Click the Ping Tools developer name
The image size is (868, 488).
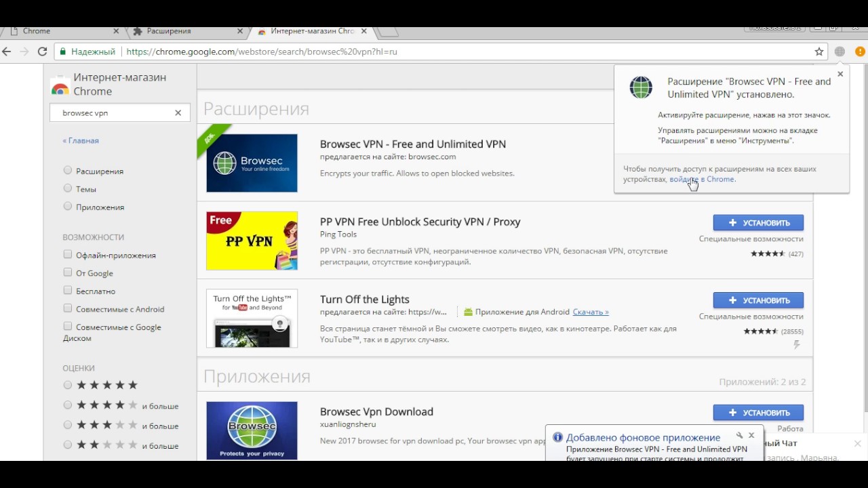tap(338, 235)
